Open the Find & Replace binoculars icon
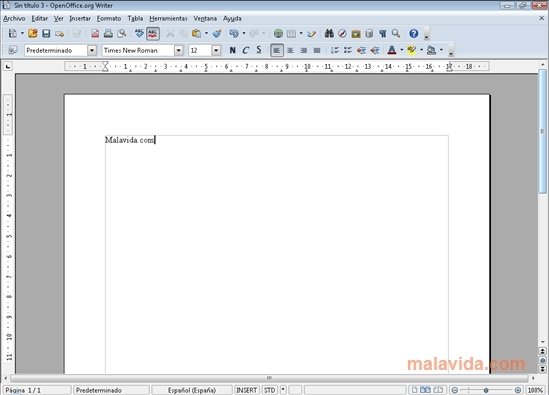Viewport: 549px width, 395px height. click(x=329, y=34)
